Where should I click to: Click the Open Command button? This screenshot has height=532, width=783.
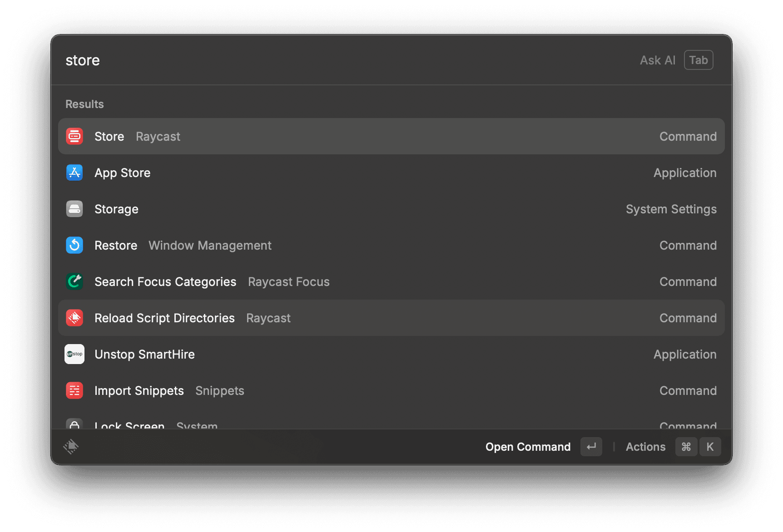(528, 447)
